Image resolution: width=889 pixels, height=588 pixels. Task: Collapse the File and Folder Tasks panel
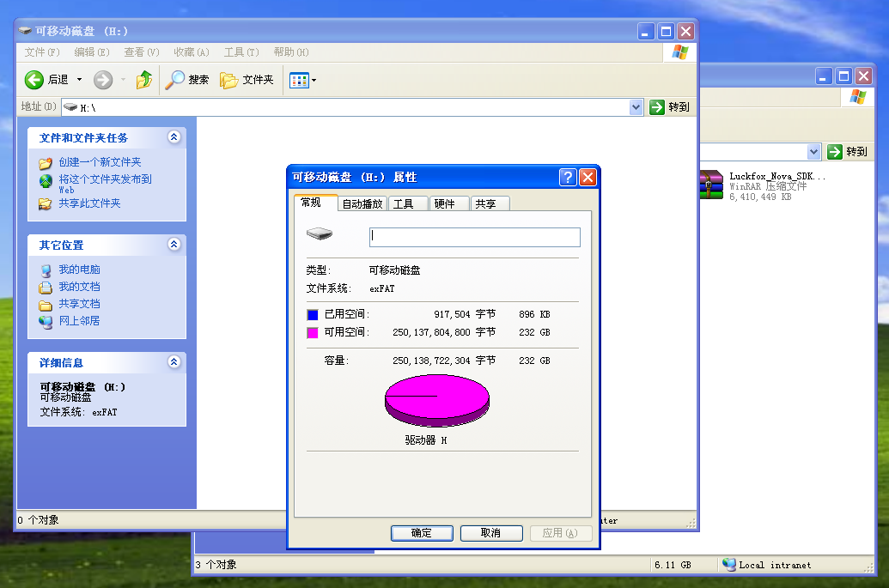click(x=174, y=137)
